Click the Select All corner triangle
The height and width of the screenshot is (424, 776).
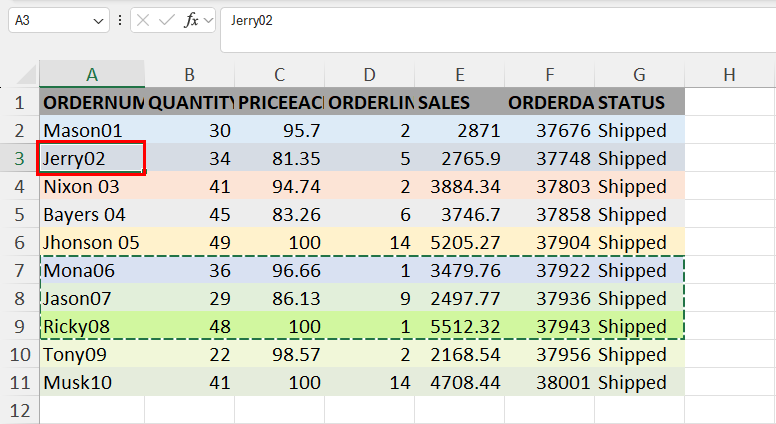(x=27, y=75)
